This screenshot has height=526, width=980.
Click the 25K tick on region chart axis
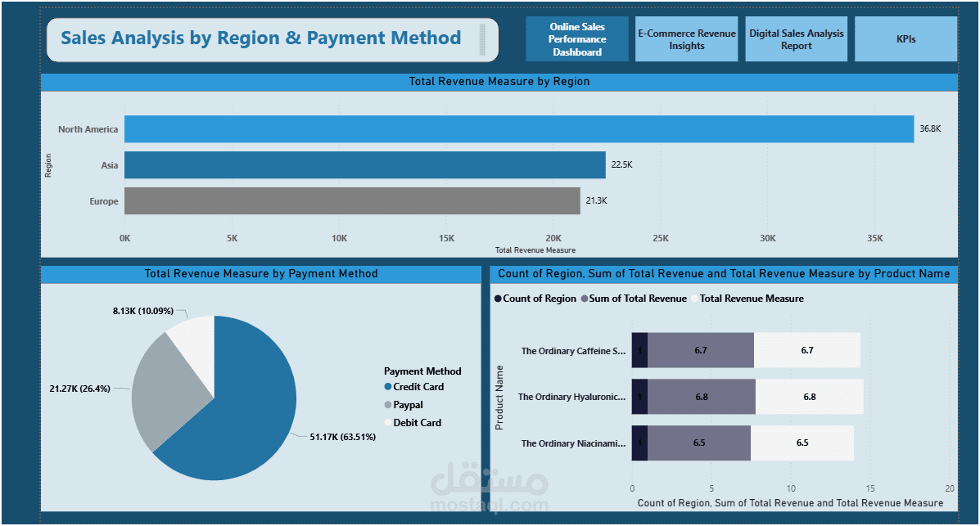click(x=661, y=238)
